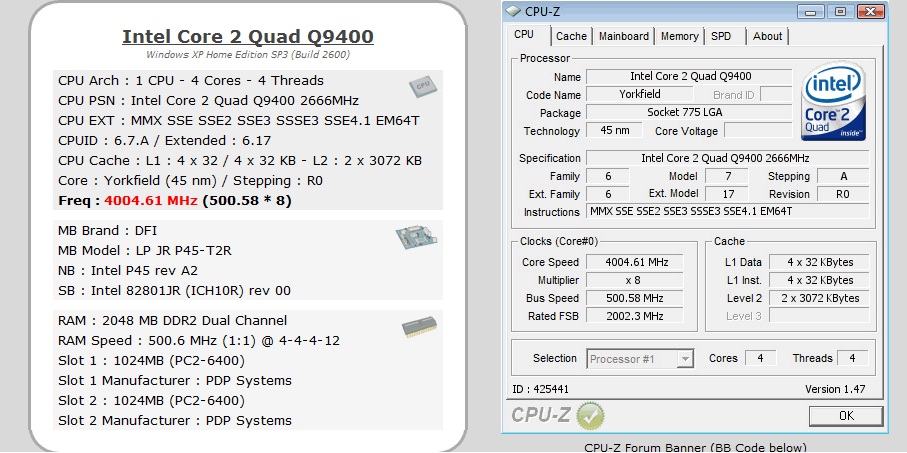This screenshot has height=453, width=907.
Task: Click the motherboard icon beside MB Brand
Action: point(416,237)
